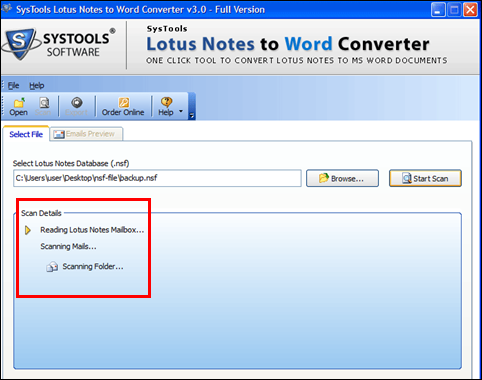
Task: Click the Help question-mark toolbar icon
Action: [166, 107]
